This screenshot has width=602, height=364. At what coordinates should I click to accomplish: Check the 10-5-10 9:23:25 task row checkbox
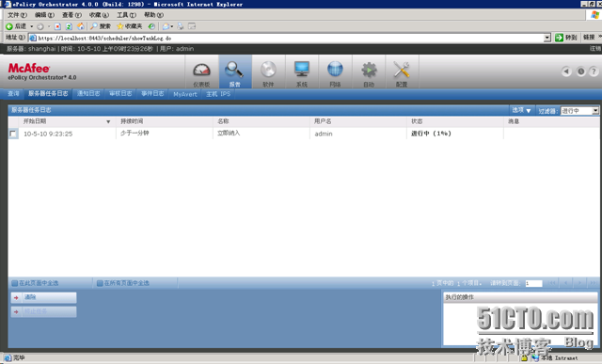pos(13,134)
